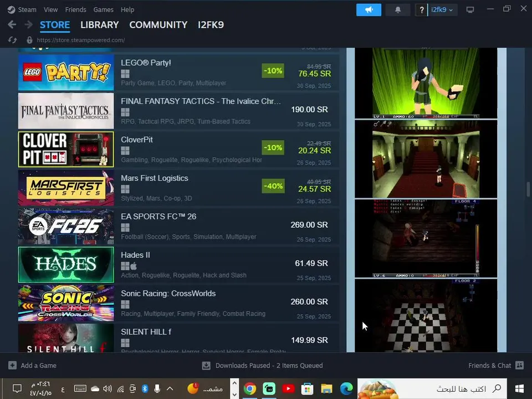Click the 61.49 SR Hades II price

pos(311,263)
